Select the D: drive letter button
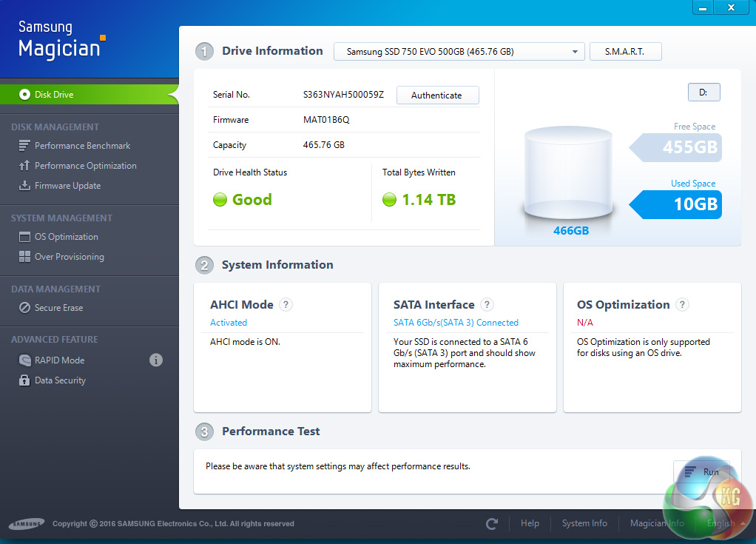This screenshot has width=756, height=544. coord(703,93)
